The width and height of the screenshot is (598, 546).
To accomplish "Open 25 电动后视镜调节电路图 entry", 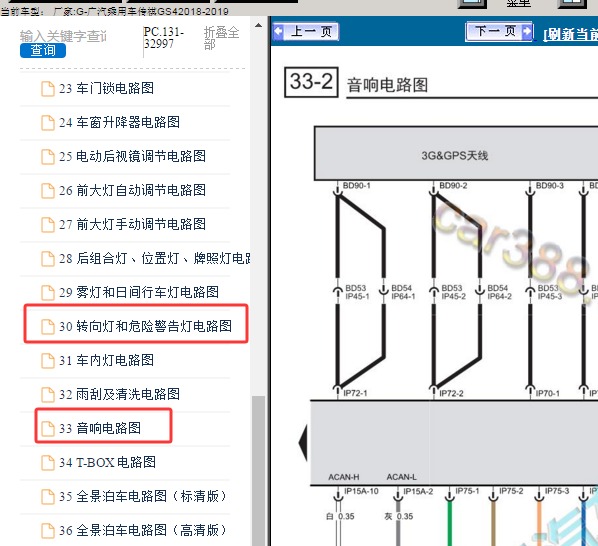I will pos(132,156).
